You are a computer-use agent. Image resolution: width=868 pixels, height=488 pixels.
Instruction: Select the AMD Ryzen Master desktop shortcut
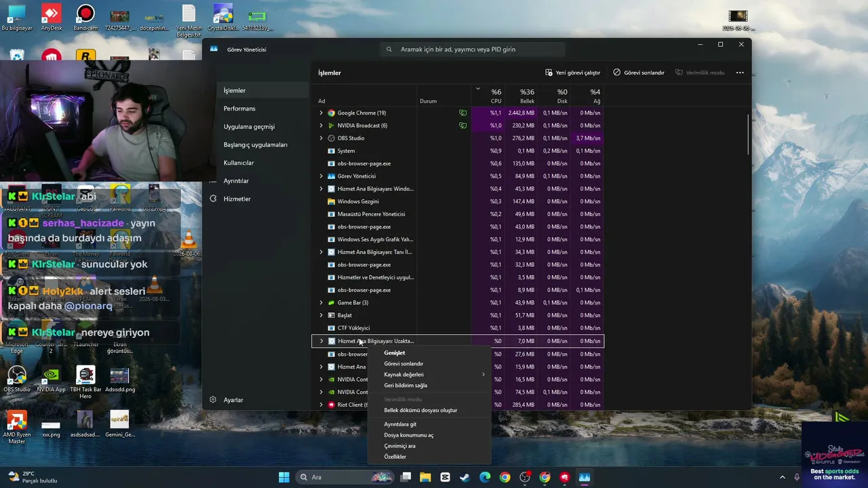[16, 427]
